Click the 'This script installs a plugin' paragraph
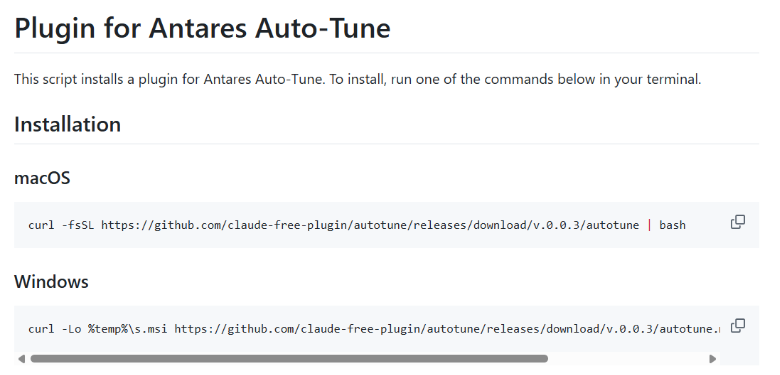The image size is (780, 375). tap(358, 79)
